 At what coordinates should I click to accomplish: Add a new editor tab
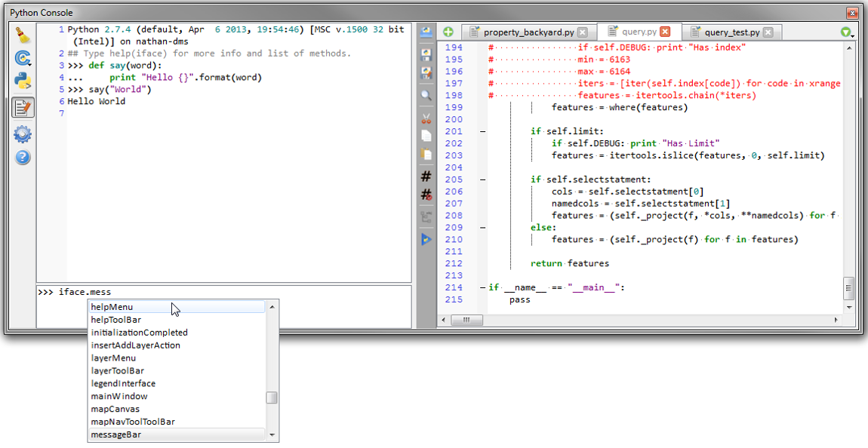(448, 32)
